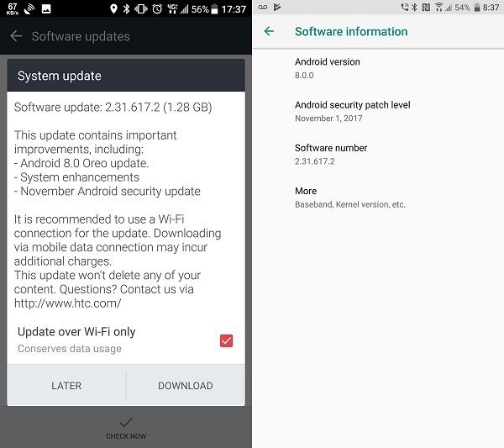Tap the Check Now checkmark icon
The image size is (504, 448).
(126, 422)
